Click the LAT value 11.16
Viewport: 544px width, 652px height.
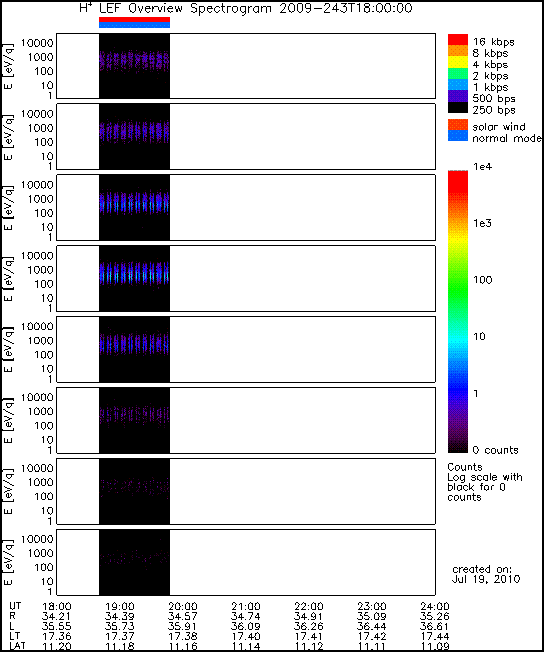(x=183, y=646)
